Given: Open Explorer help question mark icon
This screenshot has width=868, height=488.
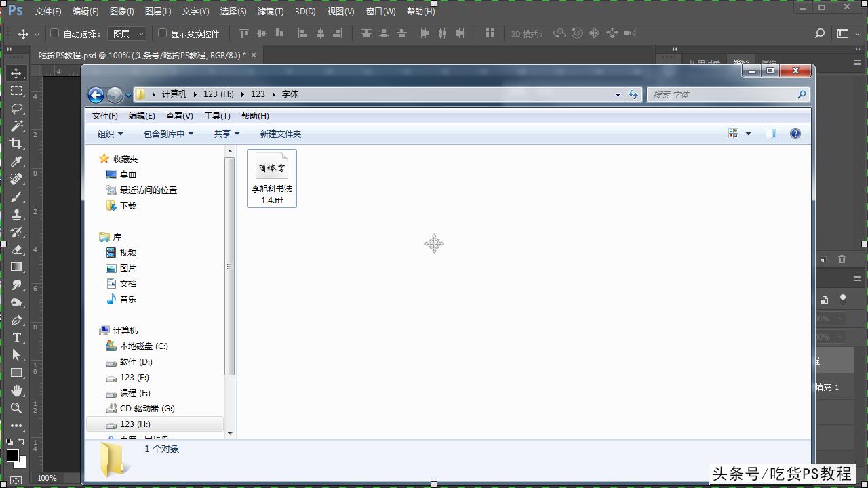Looking at the screenshot, I should pyautogui.click(x=795, y=134).
